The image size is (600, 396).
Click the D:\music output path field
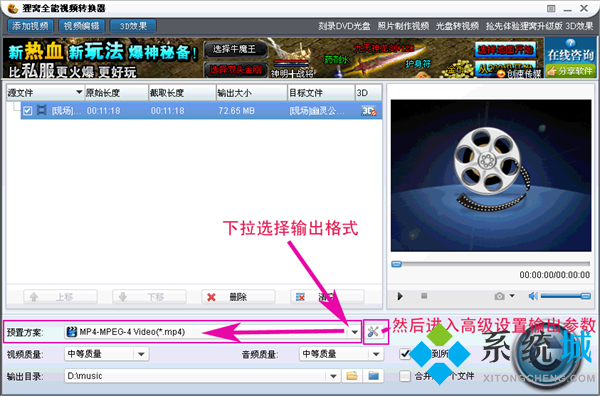click(195, 376)
